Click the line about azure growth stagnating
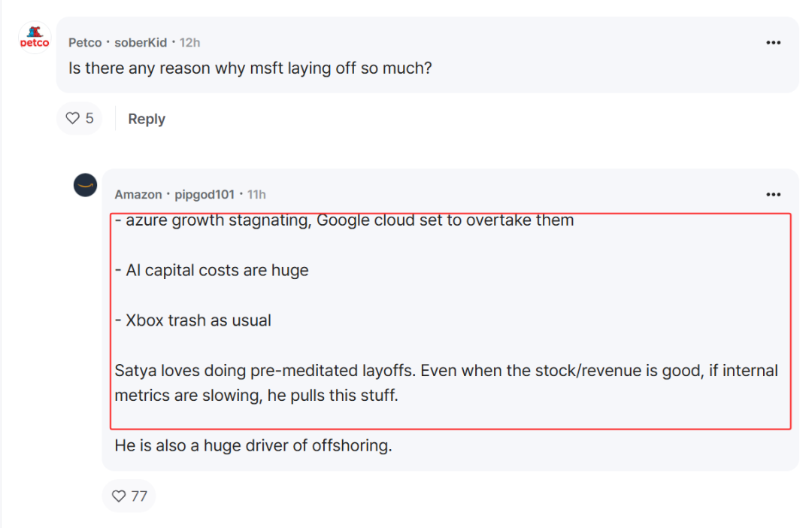 (344, 220)
